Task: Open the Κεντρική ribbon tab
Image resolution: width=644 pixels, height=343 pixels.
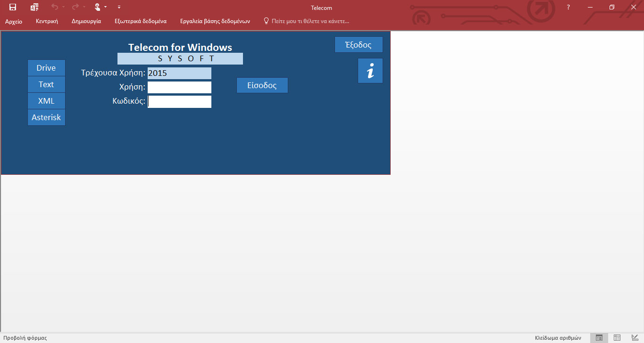Action: (47, 21)
